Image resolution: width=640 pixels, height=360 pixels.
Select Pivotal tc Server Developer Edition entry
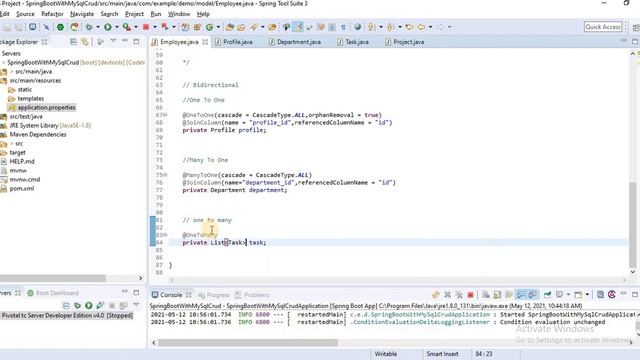67,316
